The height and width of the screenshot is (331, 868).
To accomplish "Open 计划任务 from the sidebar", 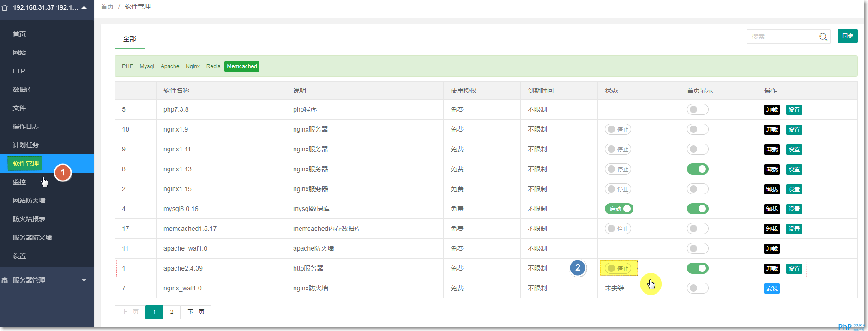I will 25,145.
